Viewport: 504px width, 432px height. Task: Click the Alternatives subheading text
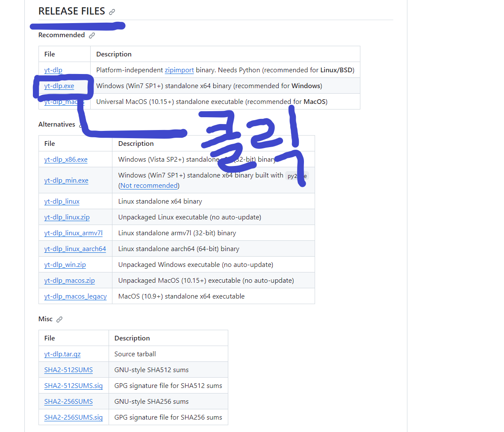tap(57, 124)
